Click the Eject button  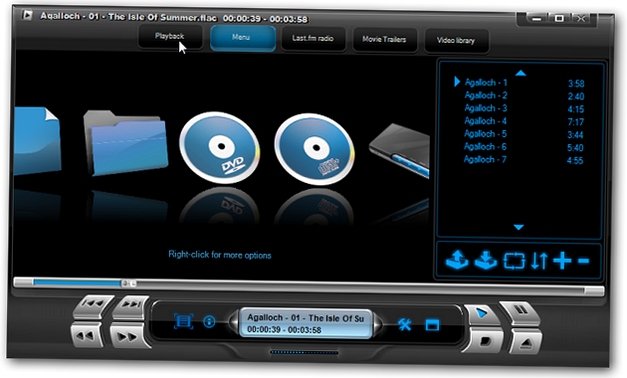(x=525, y=342)
